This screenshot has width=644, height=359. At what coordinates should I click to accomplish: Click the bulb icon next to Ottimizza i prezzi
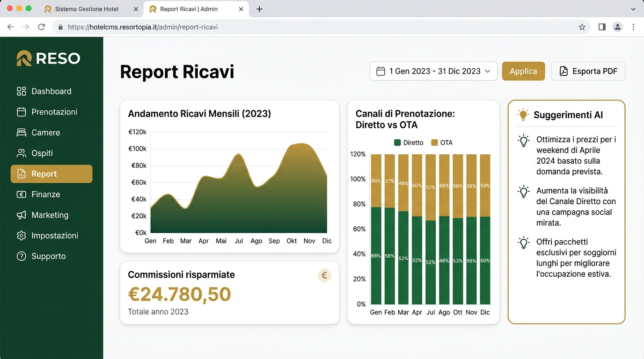524,141
